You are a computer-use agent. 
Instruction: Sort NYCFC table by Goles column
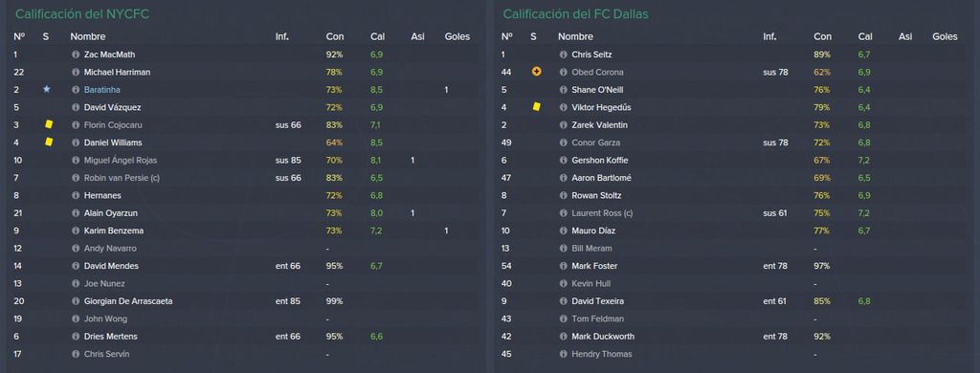pyautogui.click(x=457, y=36)
